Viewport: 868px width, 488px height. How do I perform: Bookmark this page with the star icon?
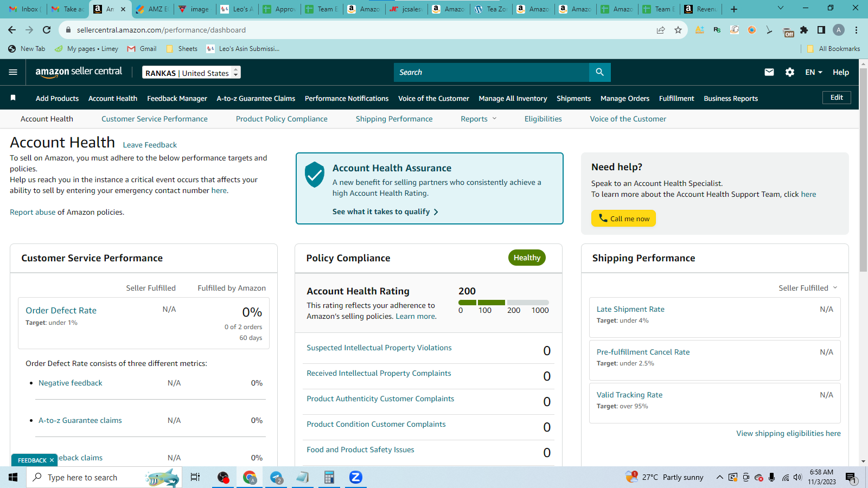[x=678, y=30]
